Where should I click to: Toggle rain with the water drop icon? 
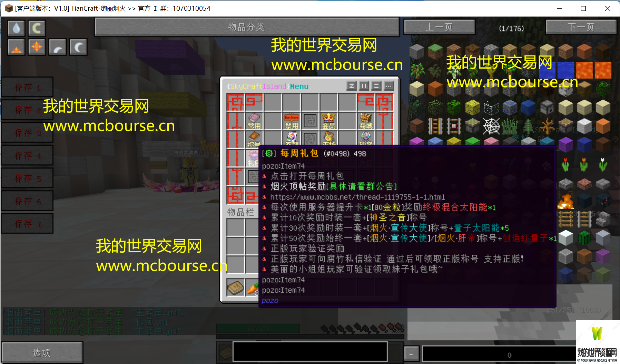point(16,28)
